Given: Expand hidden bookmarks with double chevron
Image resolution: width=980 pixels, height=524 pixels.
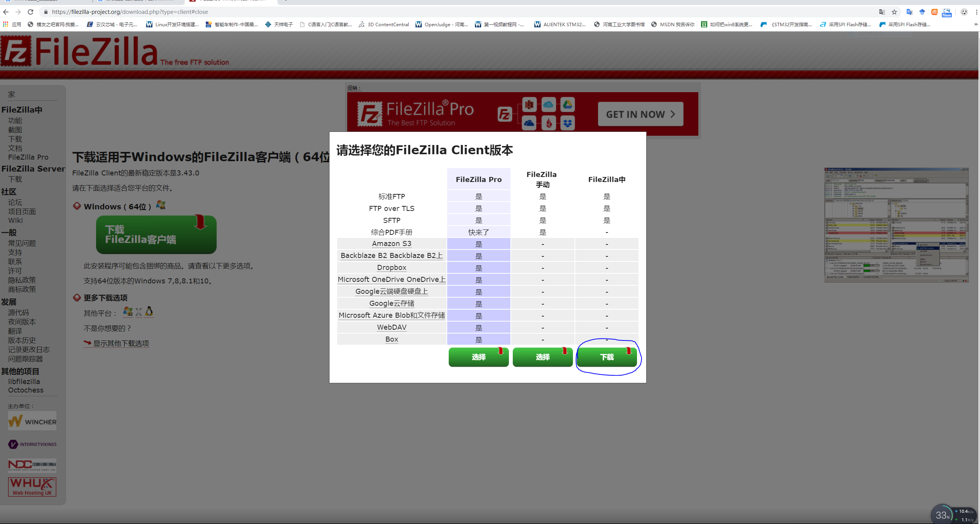Looking at the screenshot, I should click(x=976, y=24).
